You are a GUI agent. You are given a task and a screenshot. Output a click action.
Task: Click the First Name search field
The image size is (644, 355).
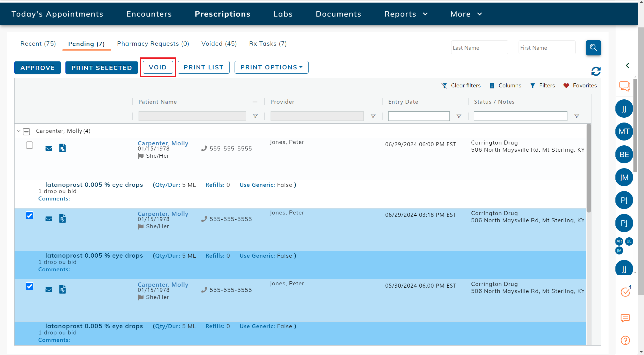[x=547, y=47]
